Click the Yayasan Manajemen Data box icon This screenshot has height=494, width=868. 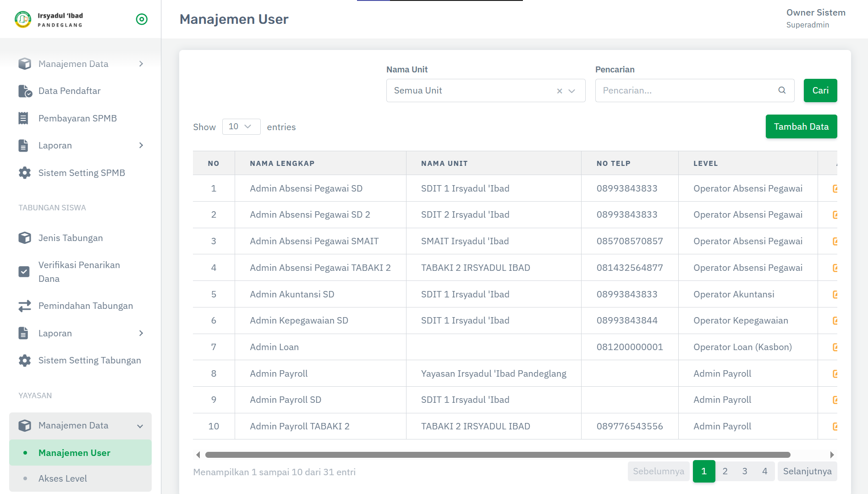[x=25, y=426]
